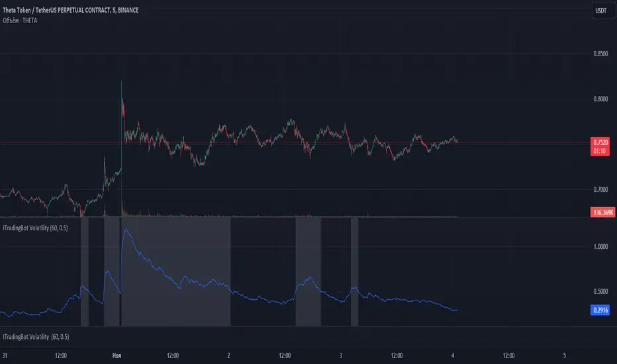This screenshot has height=364, width=617.
Task: Click the Ноя month label on time axis
Action: pyautogui.click(x=117, y=356)
